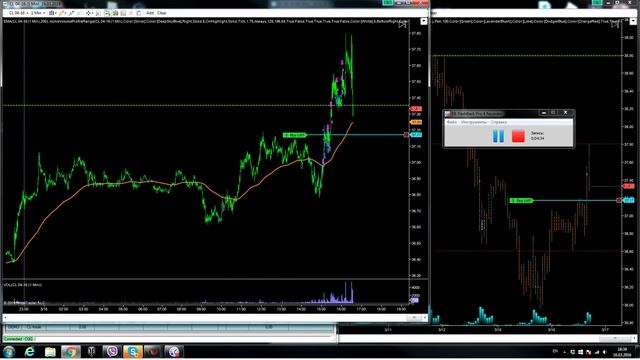The height and width of the screenshot is (360, 640).
Task: Select the pencil drawing tools icon
Action: pyautogui.click(x=62, y=13)
